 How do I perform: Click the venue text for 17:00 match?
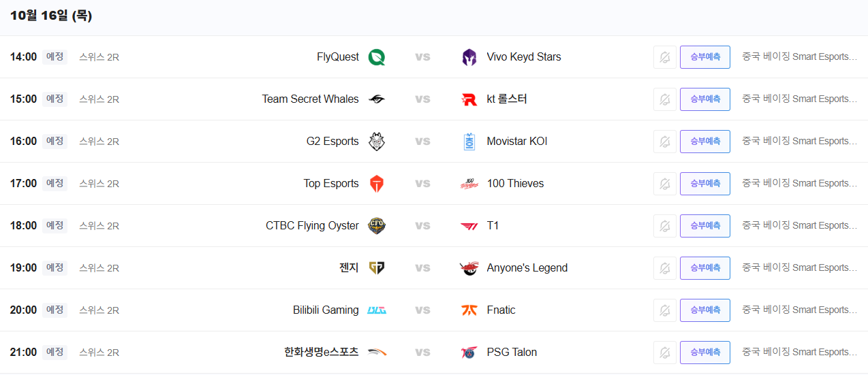point(799,184)
